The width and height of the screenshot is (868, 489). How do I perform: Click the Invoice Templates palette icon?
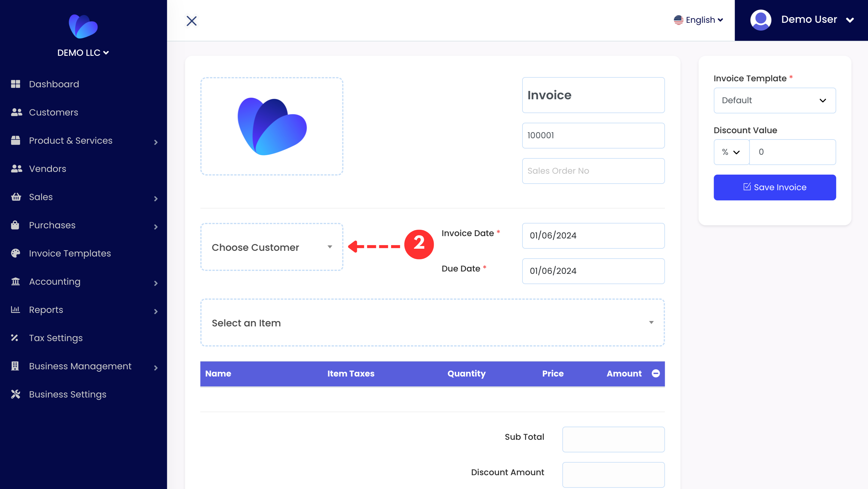(16, 253)
